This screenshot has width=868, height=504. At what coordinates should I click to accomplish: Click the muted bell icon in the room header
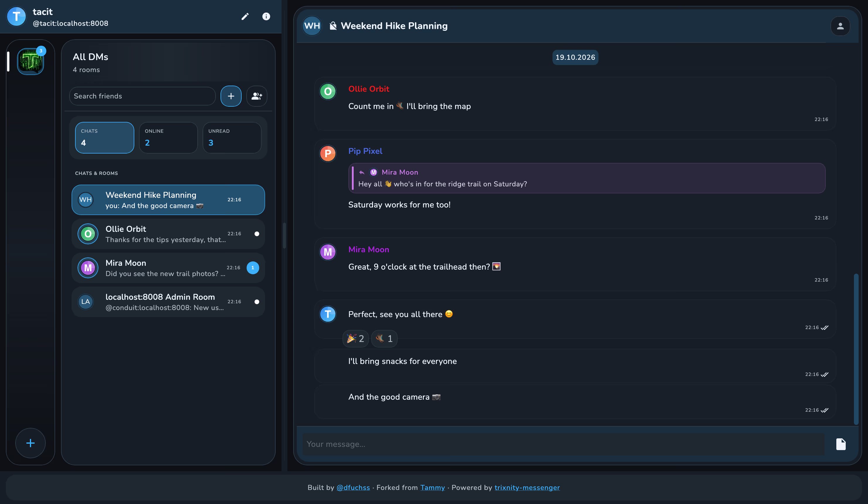(x=333, y=26)
